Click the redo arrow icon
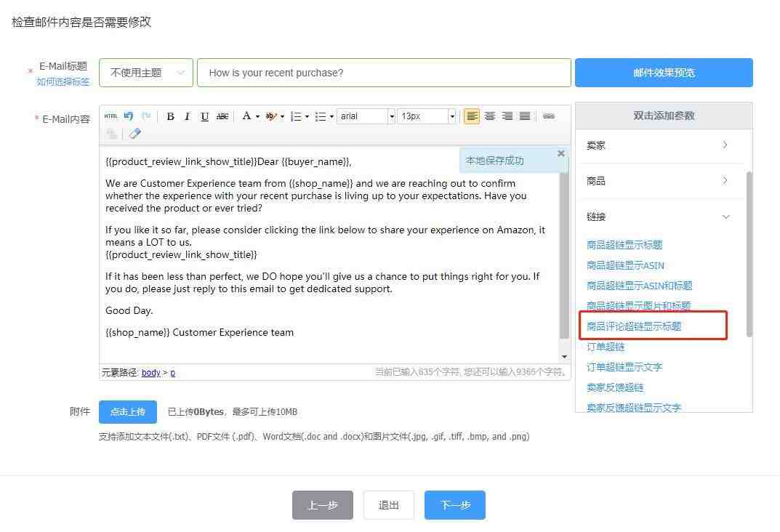Image resolution: width=780 pixels, height=532 pixels. [146, 116]
